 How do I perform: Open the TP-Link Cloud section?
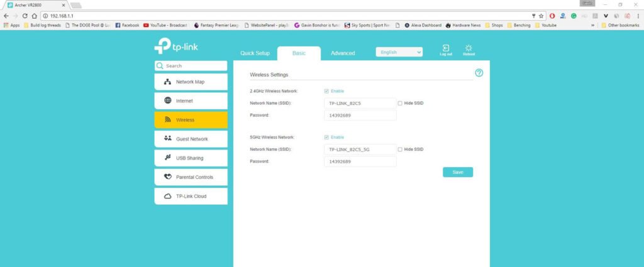coord(191,196)
